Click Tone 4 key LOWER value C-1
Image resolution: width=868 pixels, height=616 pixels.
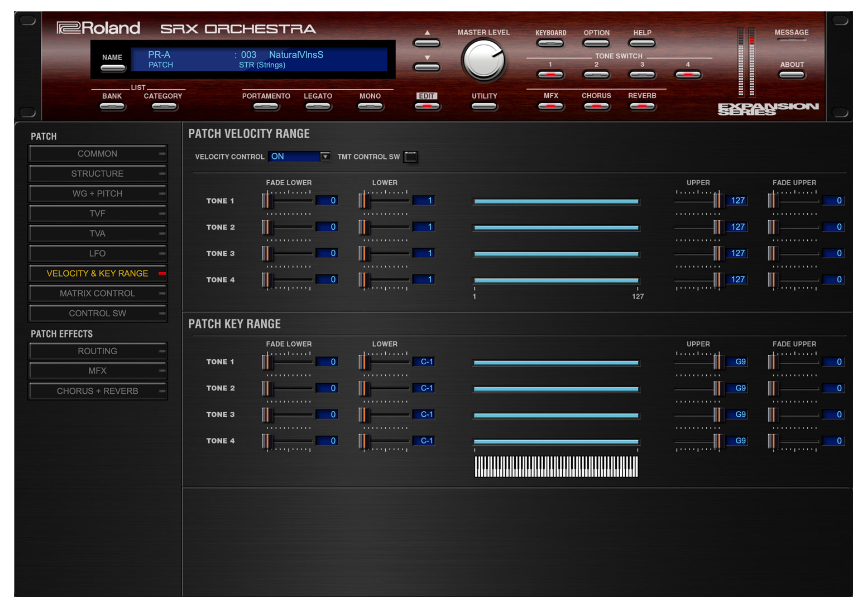point(423,441)
